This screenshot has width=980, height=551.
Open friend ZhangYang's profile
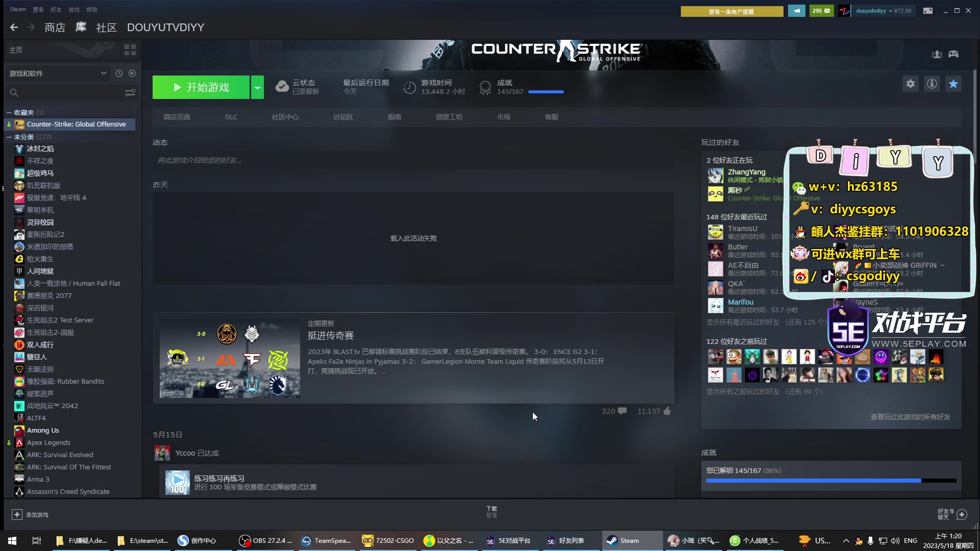coord(746,172)
